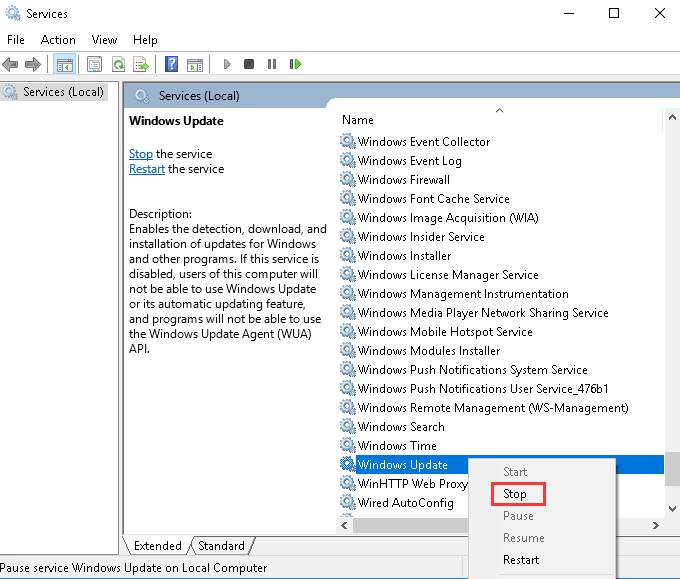Select Windows Remote Management (WS-Management)
Viewport: 680px width, 579px height.
click(x=493, y=408)
